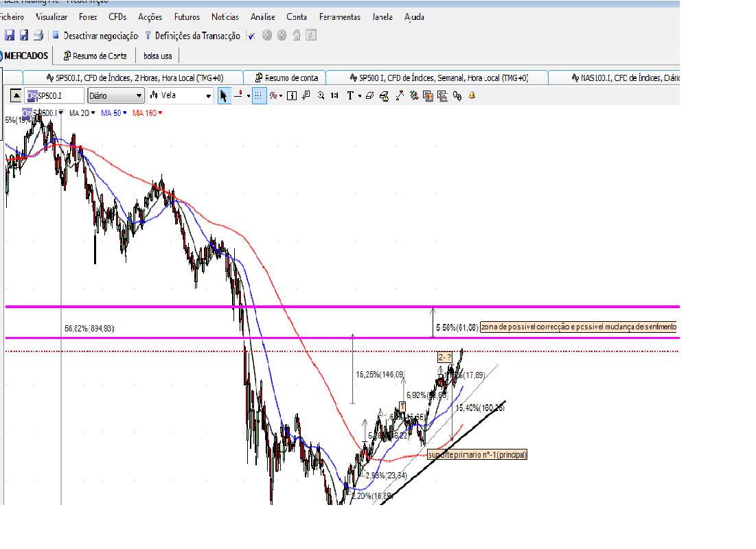
Task: Click the crosshair data window icon
Action: click(306, 95)
